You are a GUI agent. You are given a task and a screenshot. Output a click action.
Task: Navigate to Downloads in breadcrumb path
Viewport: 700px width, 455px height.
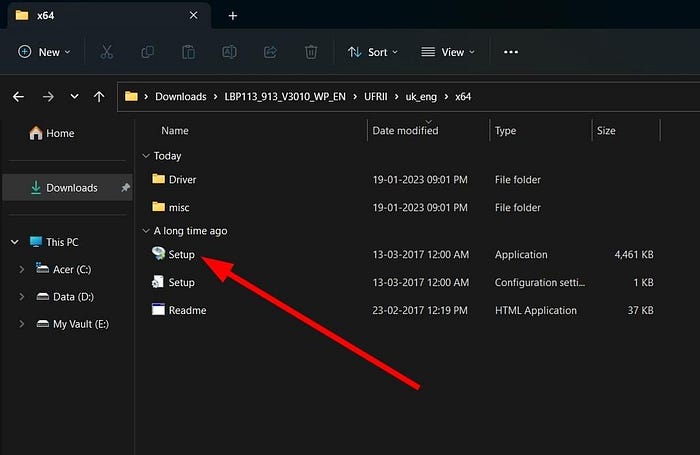[x=181, y=96]
